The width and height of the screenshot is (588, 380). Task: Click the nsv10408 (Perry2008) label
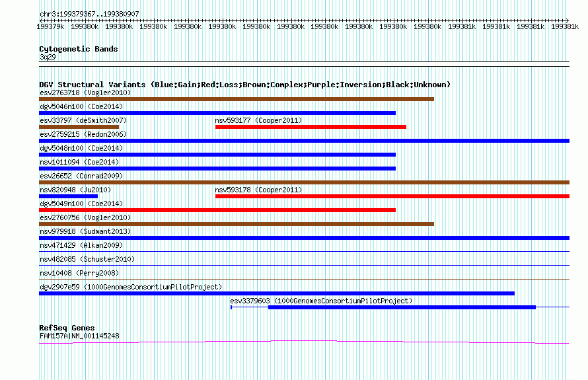point(79,273)
